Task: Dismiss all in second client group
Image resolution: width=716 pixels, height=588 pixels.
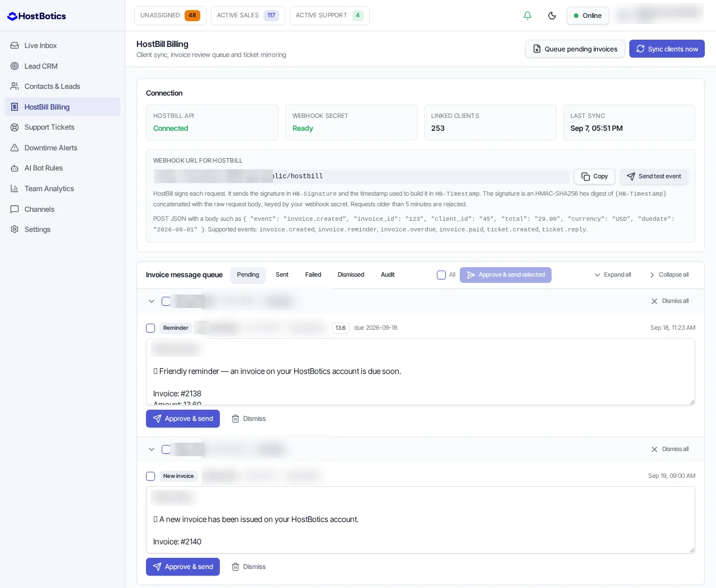Action: click(670, 449)
